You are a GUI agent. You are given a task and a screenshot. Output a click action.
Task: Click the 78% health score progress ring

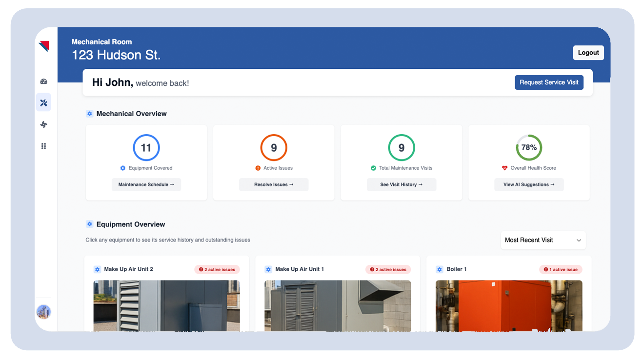tap(529, 147)
